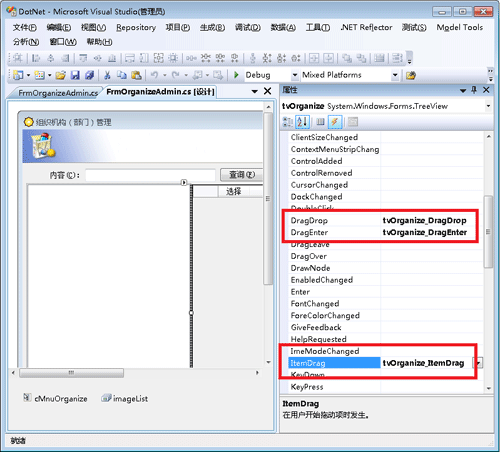Viewport: 500px width, 452px height.
Task: Pin the properties panel with the pushpin
Action: pos(474,90)
